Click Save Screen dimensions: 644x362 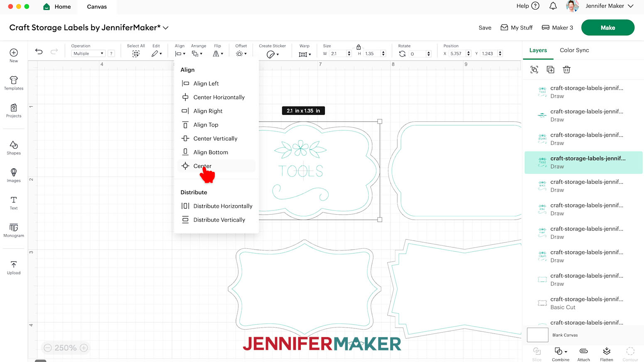(x=485, y=28)
